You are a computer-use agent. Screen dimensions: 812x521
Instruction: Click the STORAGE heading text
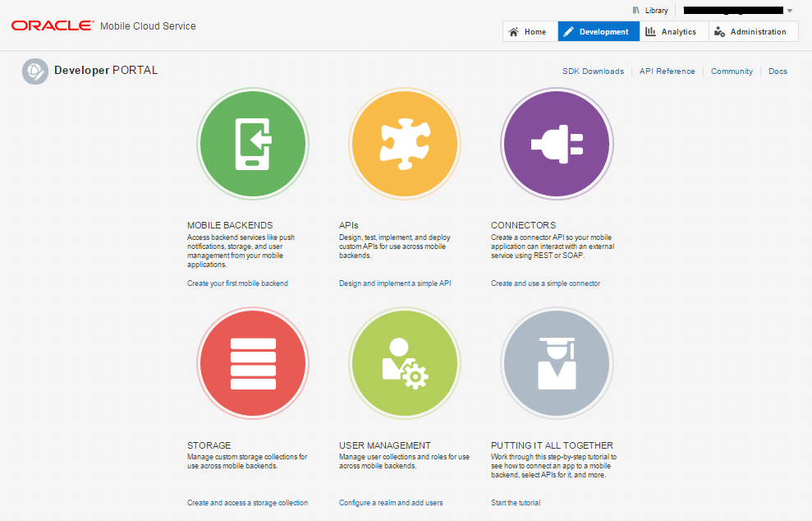click(209, 445)
